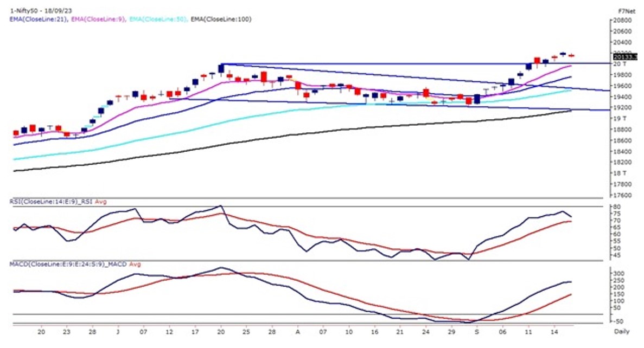Click the "19 T" price axis label
The height and width of the screenshot is (348, 644).
[620, 119]
